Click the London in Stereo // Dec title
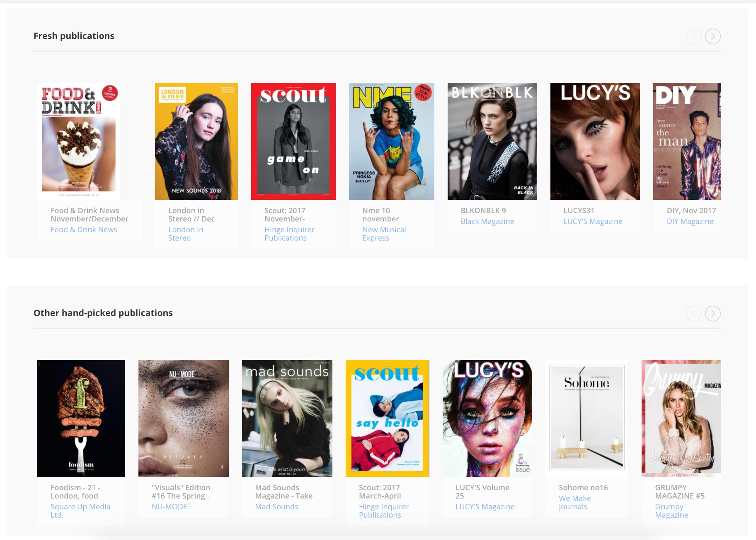 (x=191, y=214)
